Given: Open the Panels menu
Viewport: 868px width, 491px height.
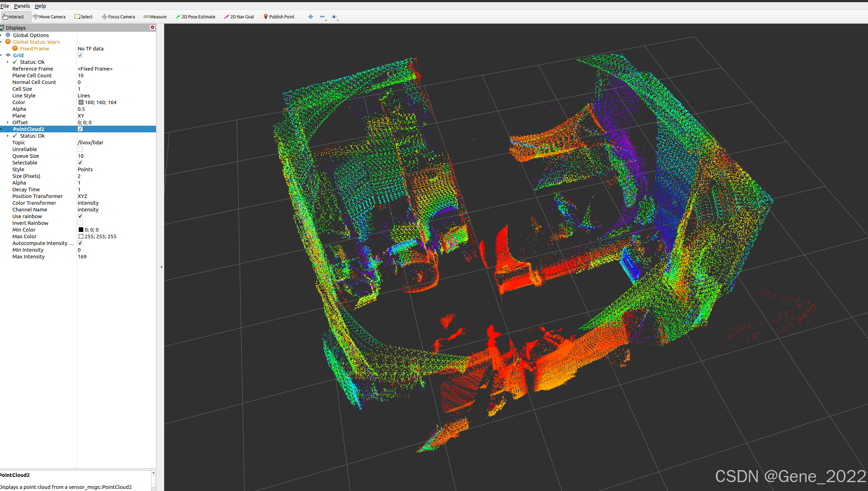Looking at the screenshot, I should click(22, 6).
